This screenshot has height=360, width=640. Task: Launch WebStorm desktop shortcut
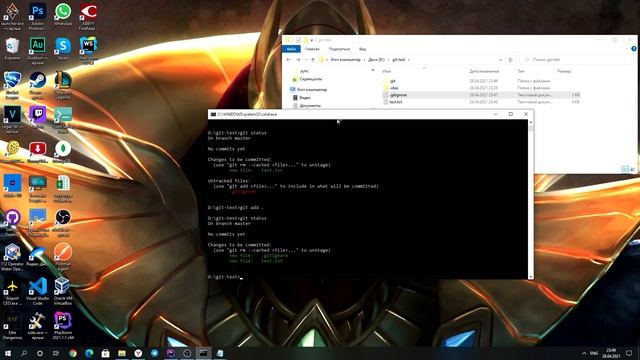pos(88,50)
